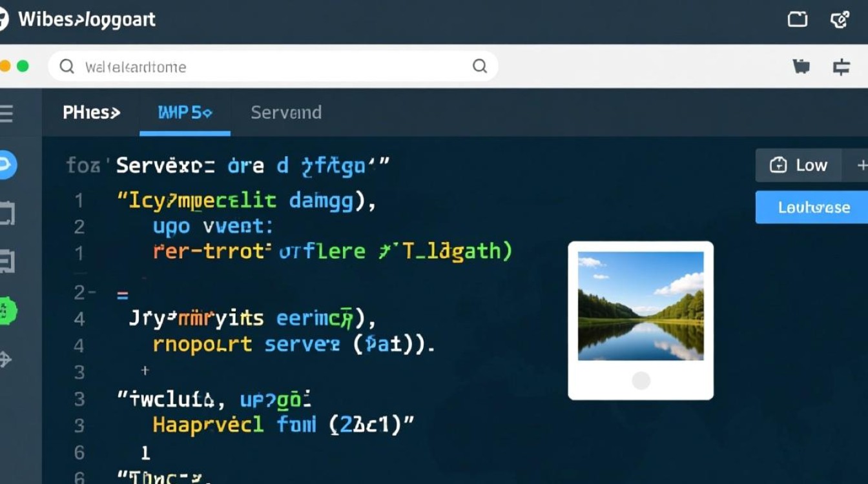The height and width of the screenshot is (484, 868).
Task: Switch to the PHies> tab
Action: [91, 112]
